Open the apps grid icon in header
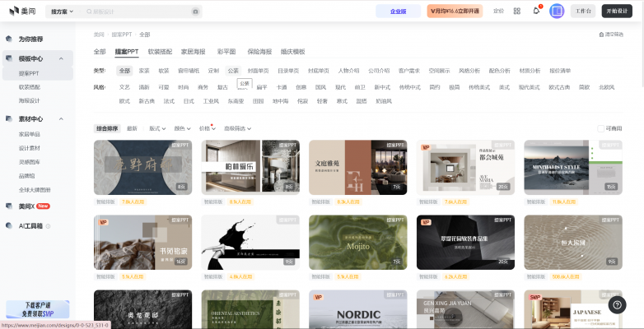644x329 pixels. pos(517,11)
